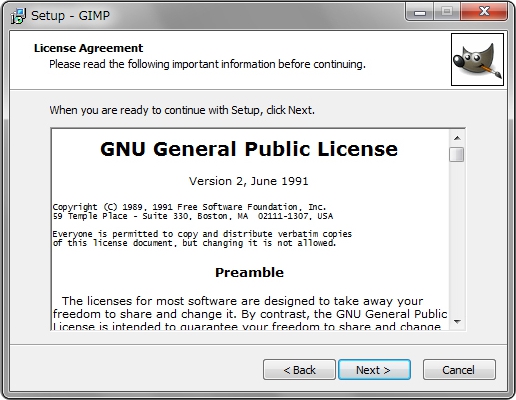Minimize the Setup - GIMP window

pos(420,13)
